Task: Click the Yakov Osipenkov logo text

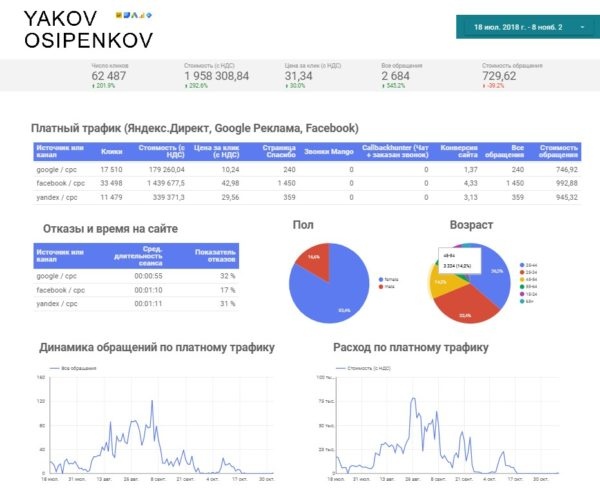Action: pyautogui.click(x=88, y=30)
